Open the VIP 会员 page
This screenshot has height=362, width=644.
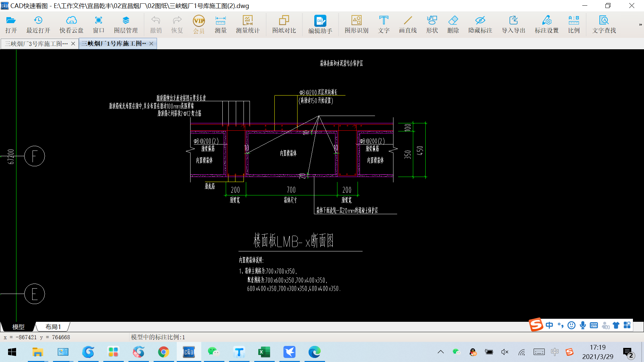[199, 25]
